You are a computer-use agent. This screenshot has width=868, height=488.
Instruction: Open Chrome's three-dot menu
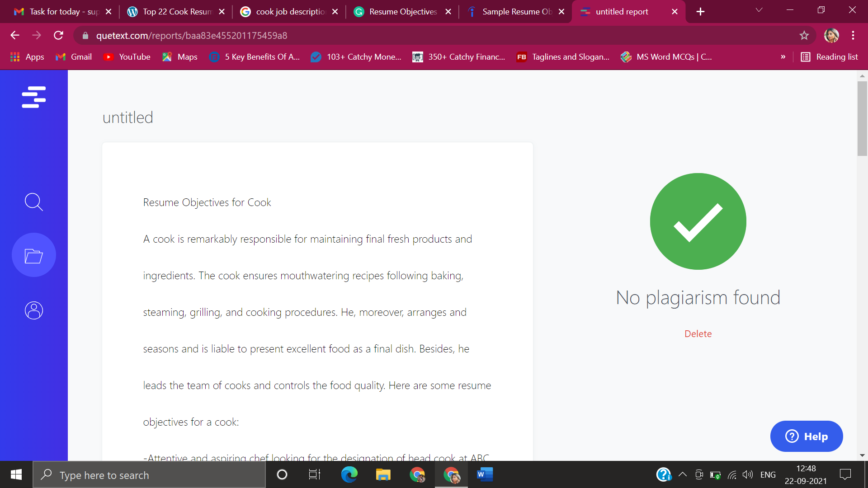pyautogui.click(x=853, y=35)
